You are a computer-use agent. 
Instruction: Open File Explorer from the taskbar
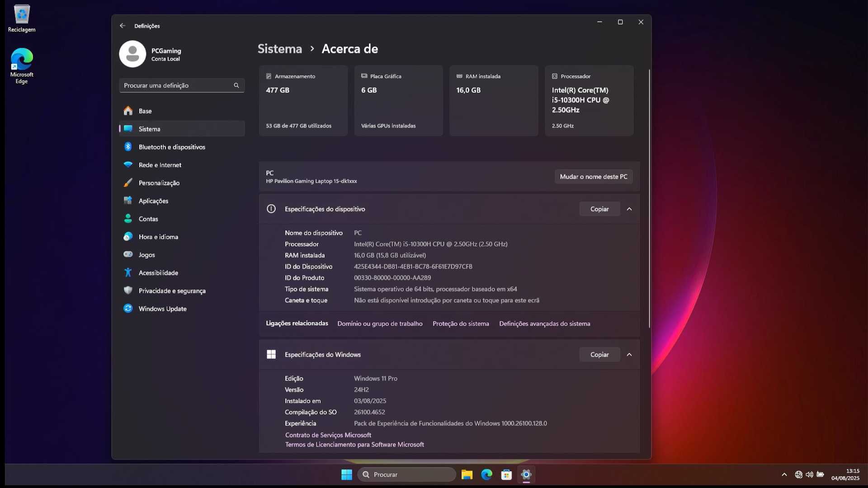467,474
